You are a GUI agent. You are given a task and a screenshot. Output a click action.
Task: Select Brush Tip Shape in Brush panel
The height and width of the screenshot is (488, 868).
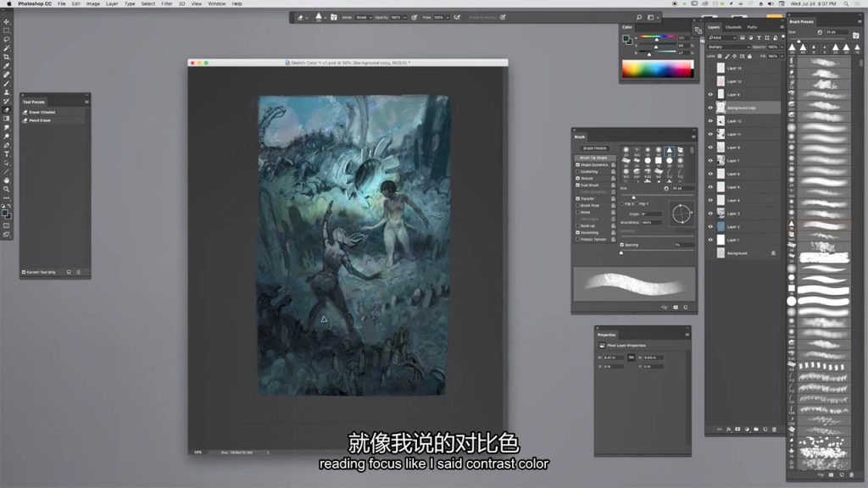[593, 158]
